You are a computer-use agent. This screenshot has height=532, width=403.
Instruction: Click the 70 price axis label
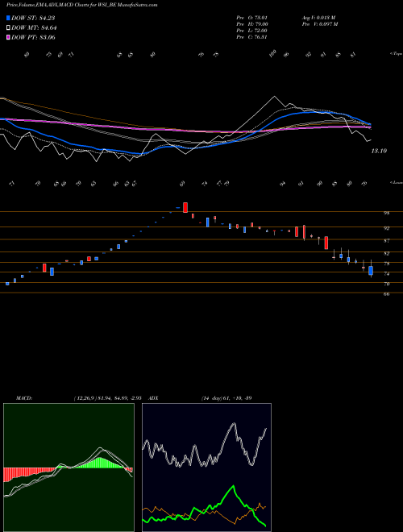[386, 284]
